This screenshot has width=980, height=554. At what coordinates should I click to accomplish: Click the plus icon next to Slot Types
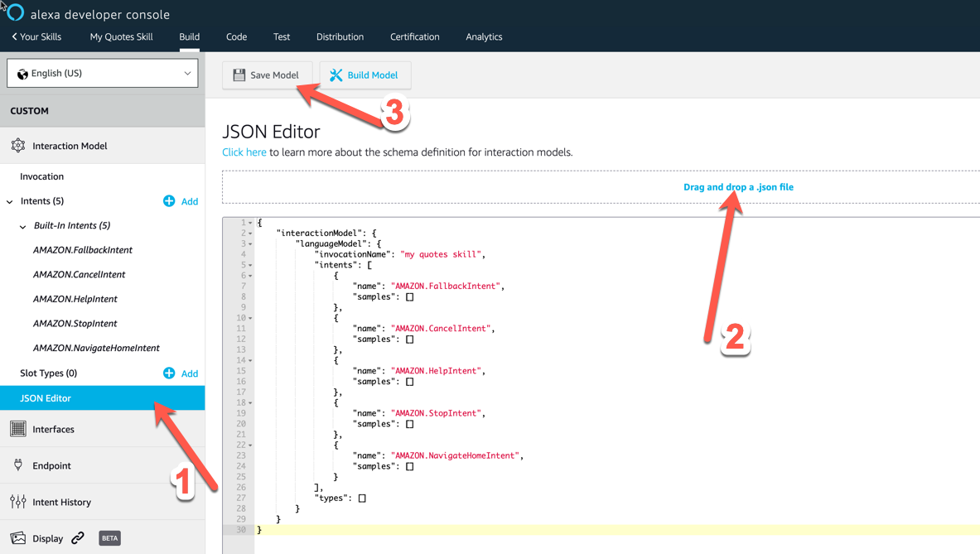tap(169, 373)
